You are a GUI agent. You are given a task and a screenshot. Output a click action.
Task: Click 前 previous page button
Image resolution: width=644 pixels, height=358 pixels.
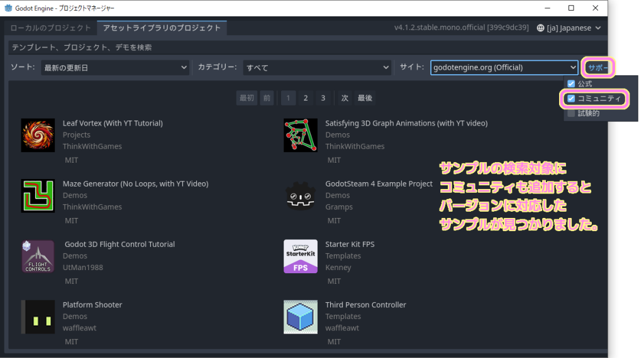(x=267, y=98)
